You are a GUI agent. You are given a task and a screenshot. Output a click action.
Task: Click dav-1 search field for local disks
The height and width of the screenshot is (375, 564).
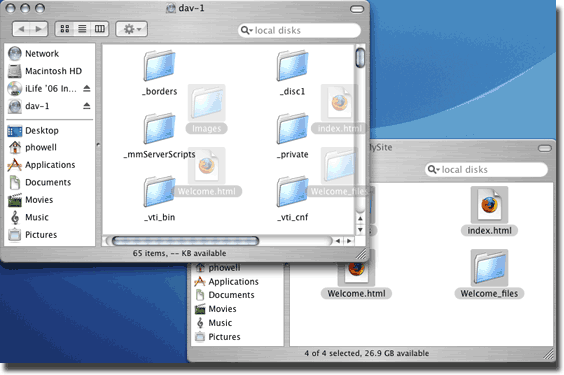pyautogui.click(x=299, y=30)
